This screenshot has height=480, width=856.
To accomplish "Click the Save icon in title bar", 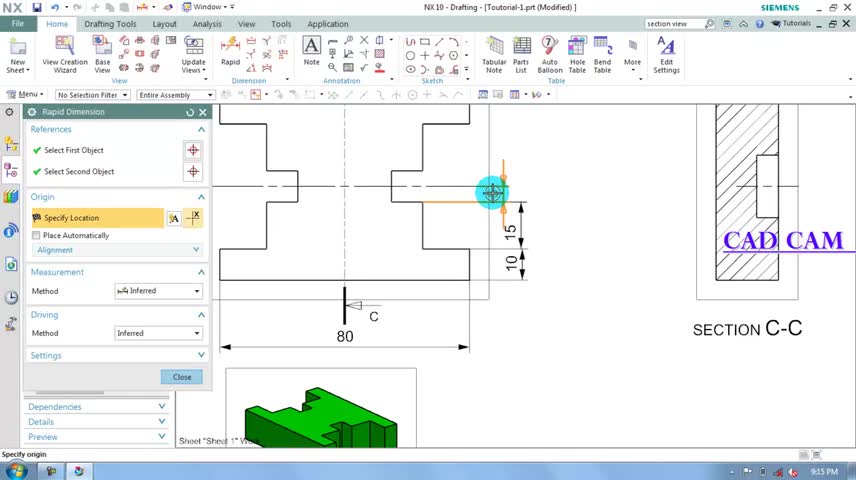I will [x=37, y=7].
